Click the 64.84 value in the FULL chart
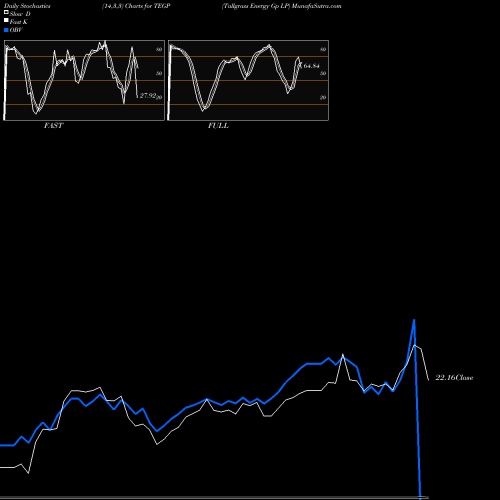This screenshot has height=500, width=500. pos(311,66)
